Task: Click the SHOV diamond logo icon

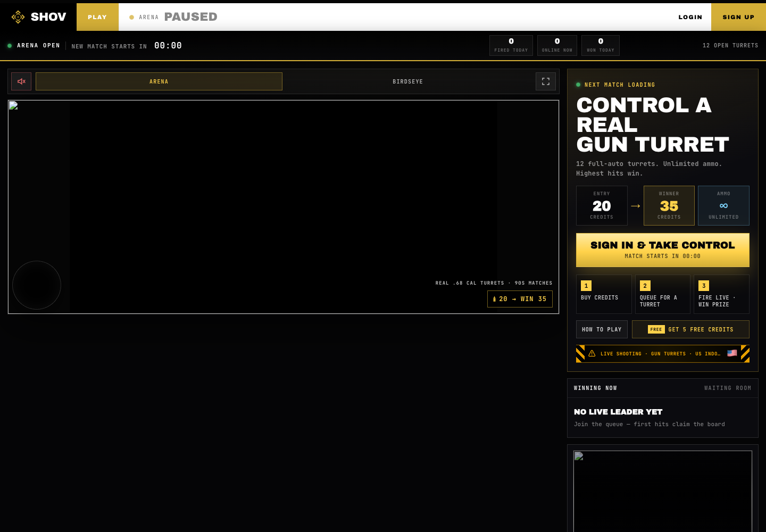Action: tap(18, 17)
